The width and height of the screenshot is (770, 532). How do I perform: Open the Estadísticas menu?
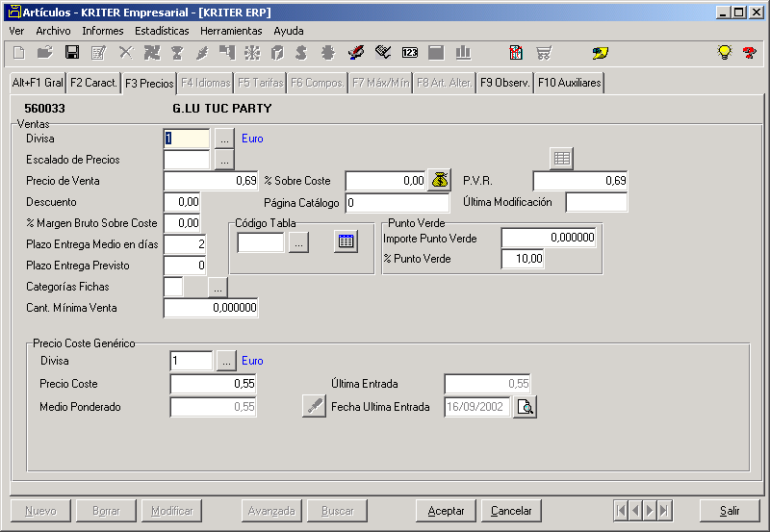pyautogui.click(x=162, y=31)
